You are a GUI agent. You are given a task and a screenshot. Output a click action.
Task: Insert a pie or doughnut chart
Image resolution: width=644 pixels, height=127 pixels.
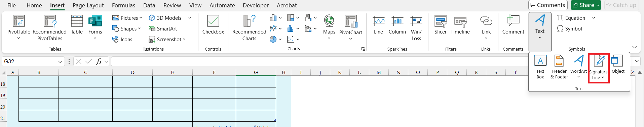[276, 40]
